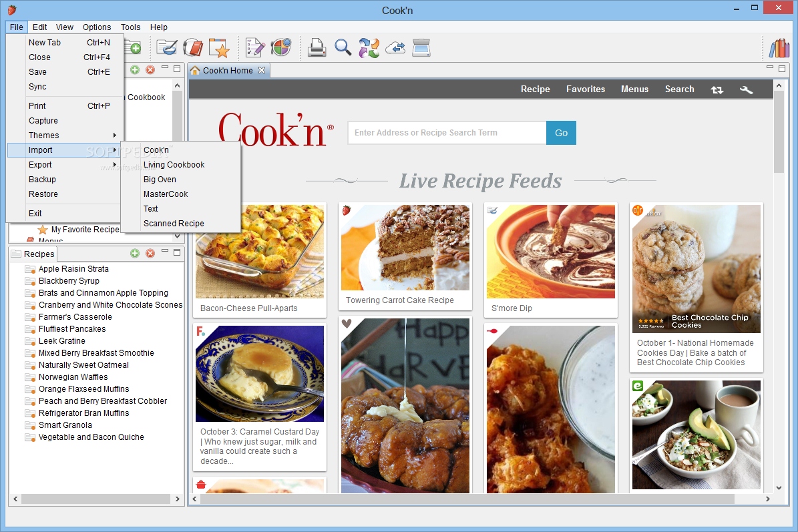Open the Export submenu
The width and height of the screenshot is (798, 532).
point(64,165)
